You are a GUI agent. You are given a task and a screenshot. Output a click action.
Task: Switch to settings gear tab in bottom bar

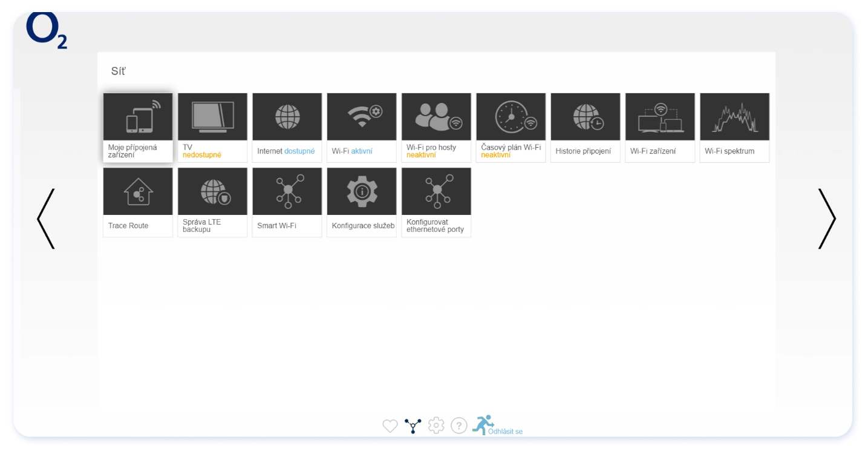(x=436, y=426)
